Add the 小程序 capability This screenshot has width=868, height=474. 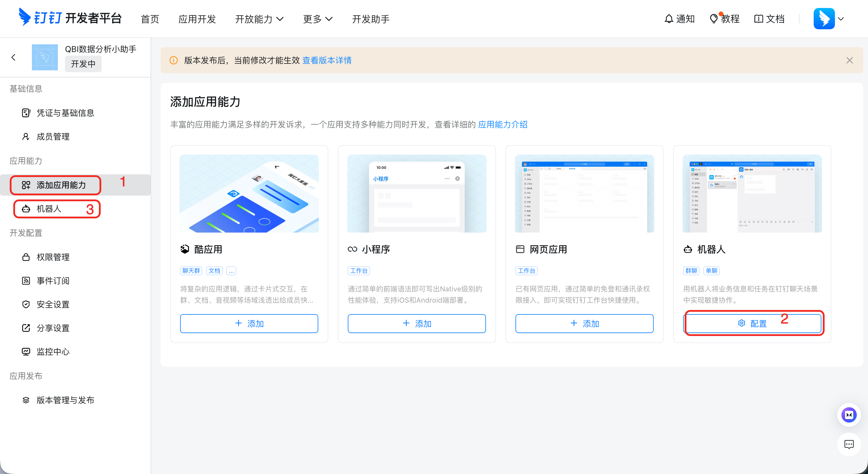click(x=417, y=324)
